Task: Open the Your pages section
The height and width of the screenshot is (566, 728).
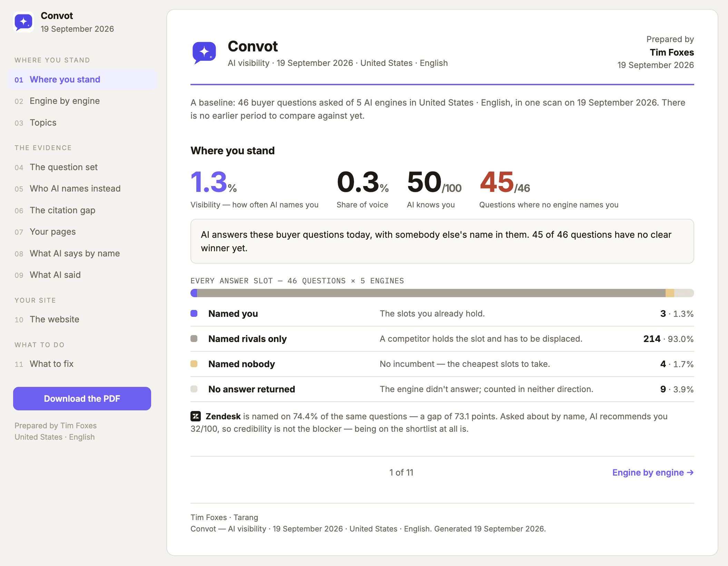Action: [82, 232]
